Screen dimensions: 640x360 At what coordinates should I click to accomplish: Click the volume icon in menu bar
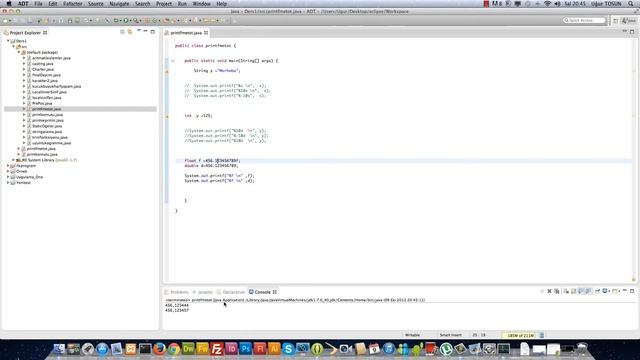pos(557,4)
